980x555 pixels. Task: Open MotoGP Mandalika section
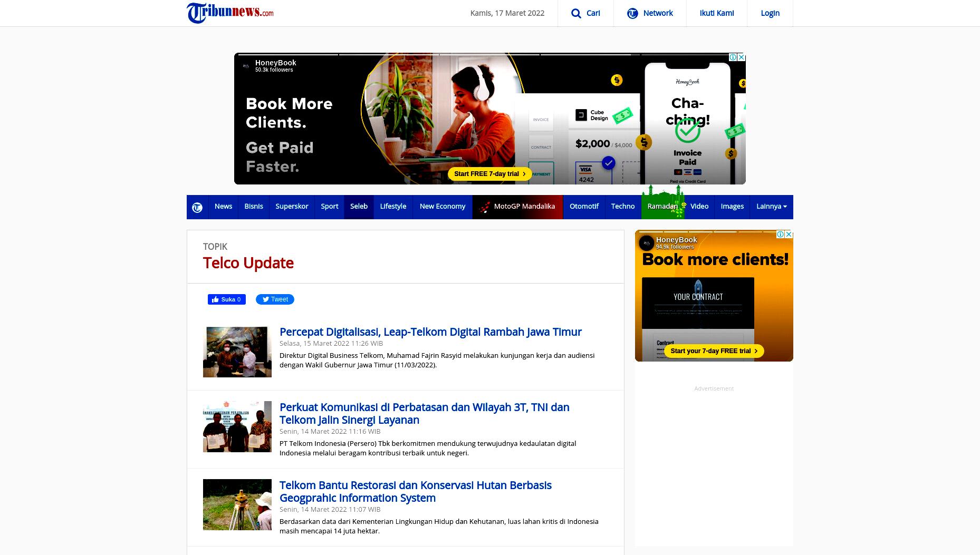pyautogui.click(x=518, y=207)
